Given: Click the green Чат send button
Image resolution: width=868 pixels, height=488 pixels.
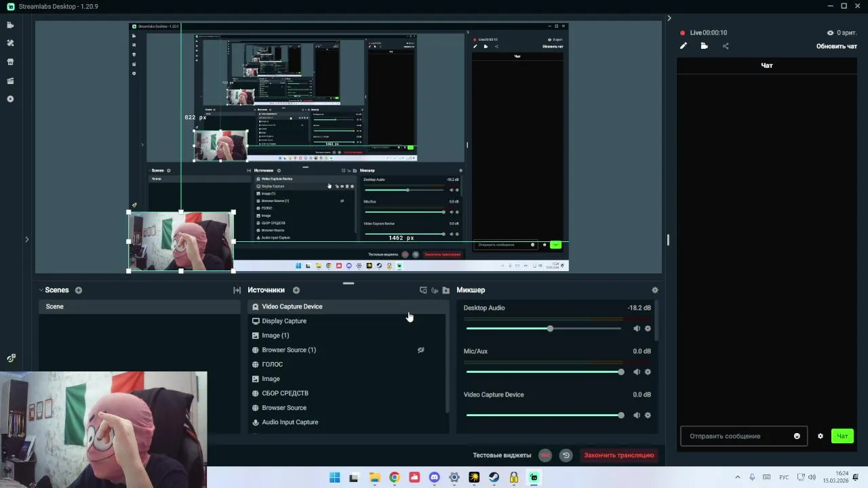Looking at the screenshot, I should click(842, 436).
